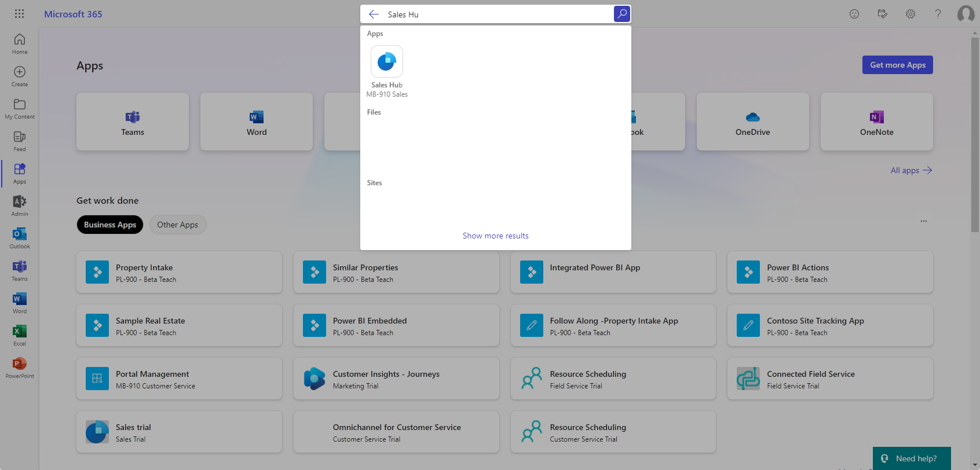980x470 pixels.
Task: Open the Power BI Embedded app card
Action: click(x=396, y=325)
